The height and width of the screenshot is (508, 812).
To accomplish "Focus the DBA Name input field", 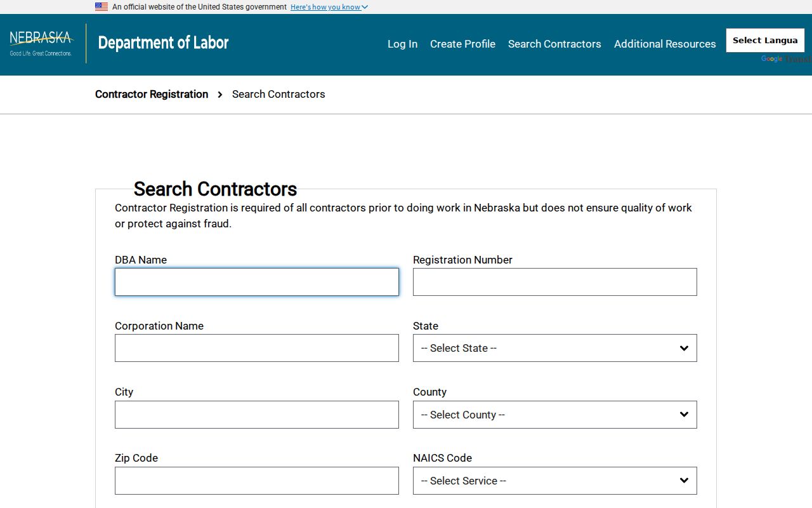I will [x=257, y=282].
